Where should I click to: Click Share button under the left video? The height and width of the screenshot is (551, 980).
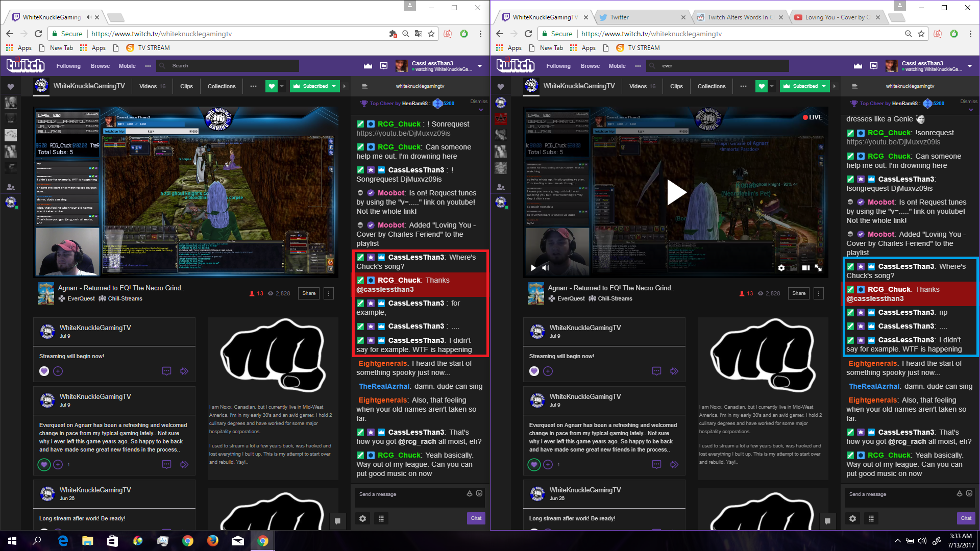pos(309,293)
